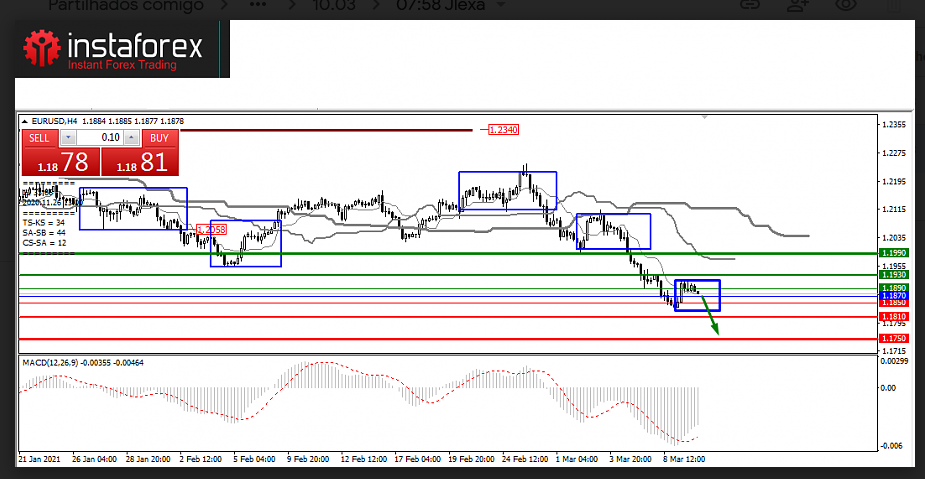Click the 1.2058 price label on chart
Viewport: 925px width, 479px height.
coord(211,229)
